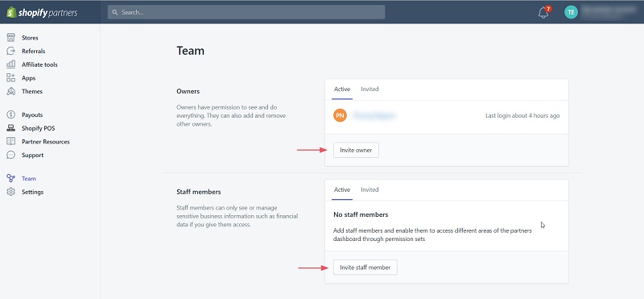Click the 'No staff members' heading
The height and width of the screenshot is (299, 644).
pyautogui.click(x=361, y=214)
